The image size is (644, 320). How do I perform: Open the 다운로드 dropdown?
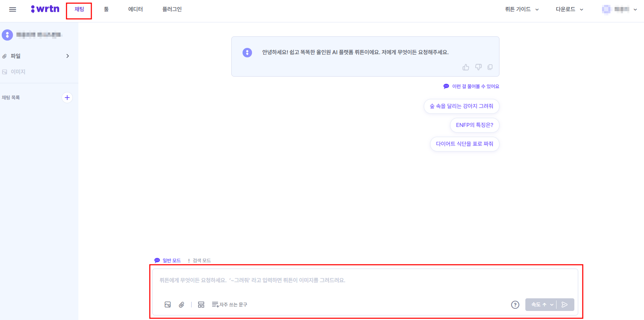tap(569, 9)
